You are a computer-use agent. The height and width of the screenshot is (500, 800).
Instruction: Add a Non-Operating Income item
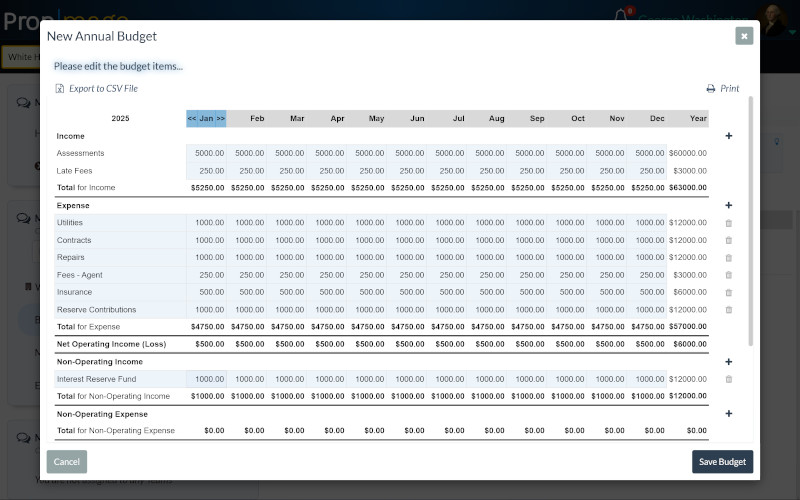tap(728, 362)
